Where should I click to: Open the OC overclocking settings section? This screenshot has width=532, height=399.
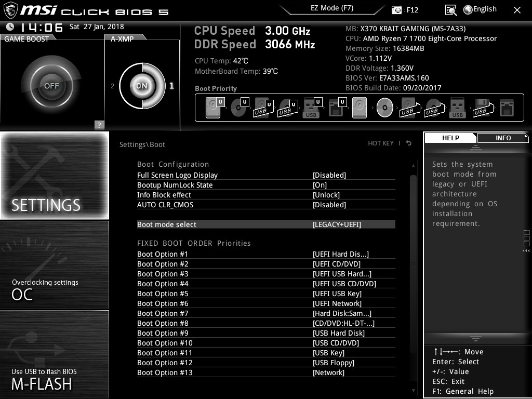coord(55,265)
